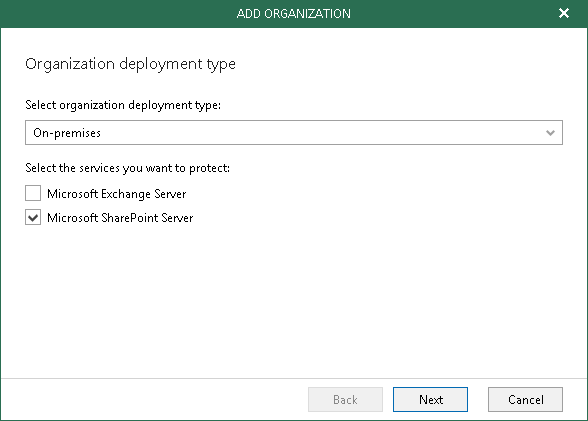Screen dimensions: 588x421
Task: Click the ADD ORGANIZATION title bar
Action: 294,14
